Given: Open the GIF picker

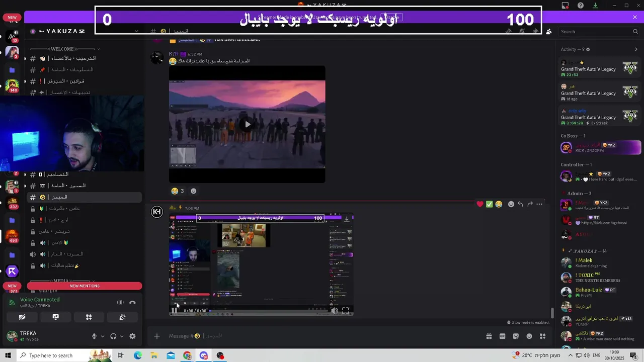Looking at the screenshot, I should (502, 336).
